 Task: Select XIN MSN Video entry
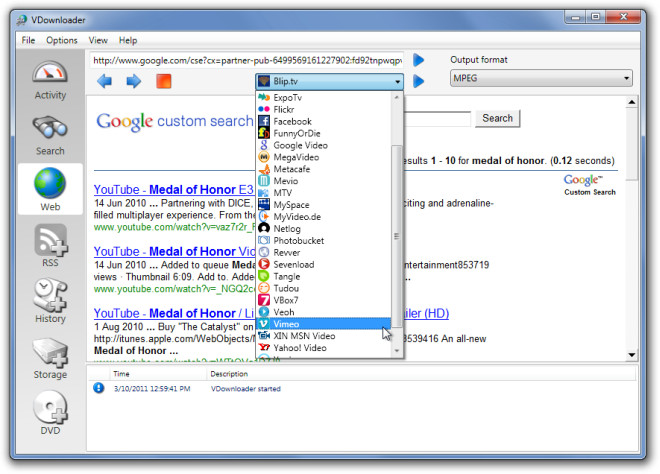pos(324,336)
